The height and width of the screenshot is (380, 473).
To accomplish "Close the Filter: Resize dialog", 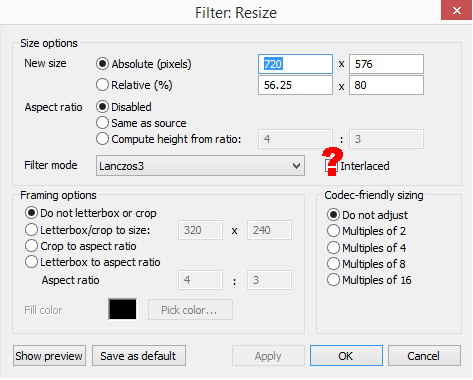I will [456, 10].
